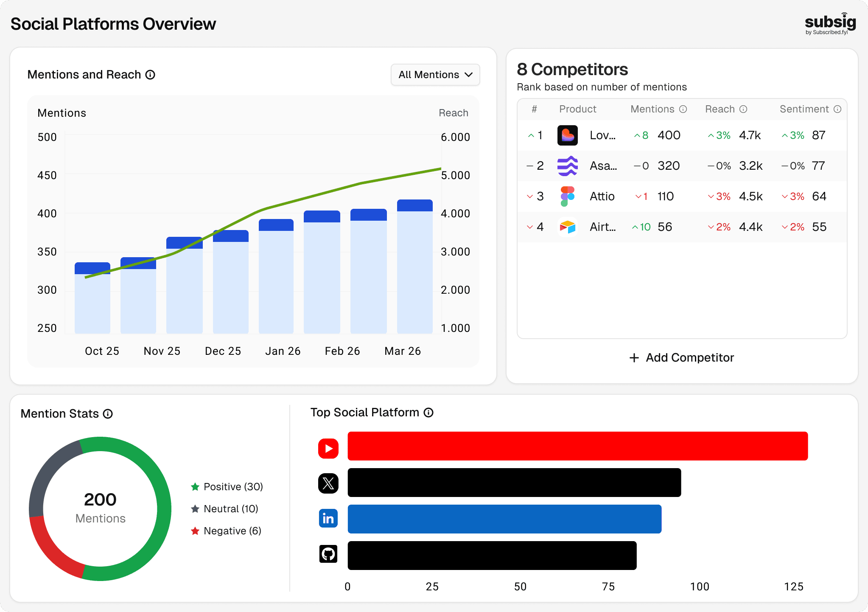
Task: Click info icon beside Top Social Platform
Action: click(x=429, y=413)
